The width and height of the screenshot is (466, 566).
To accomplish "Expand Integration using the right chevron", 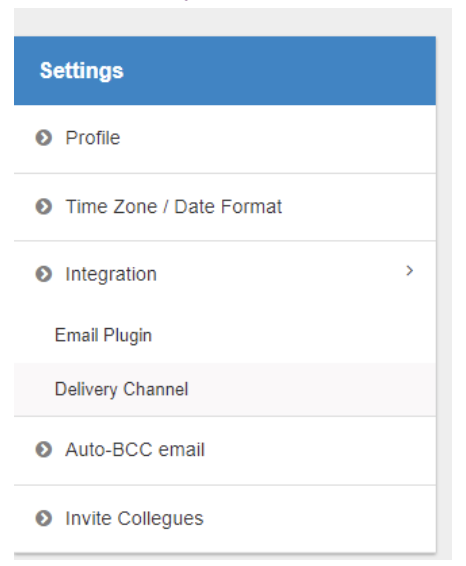I will (x=409, y=271).
